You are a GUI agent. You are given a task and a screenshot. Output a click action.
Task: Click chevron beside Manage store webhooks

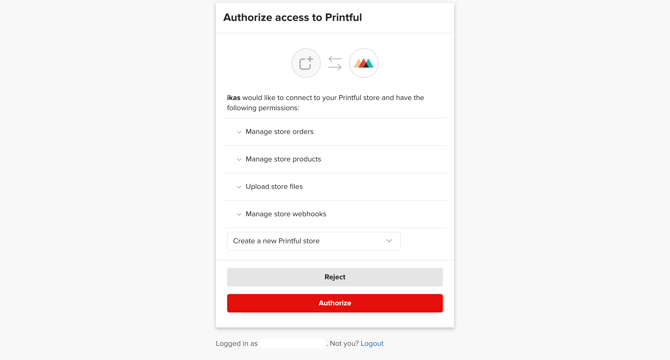tap(239, 214)
